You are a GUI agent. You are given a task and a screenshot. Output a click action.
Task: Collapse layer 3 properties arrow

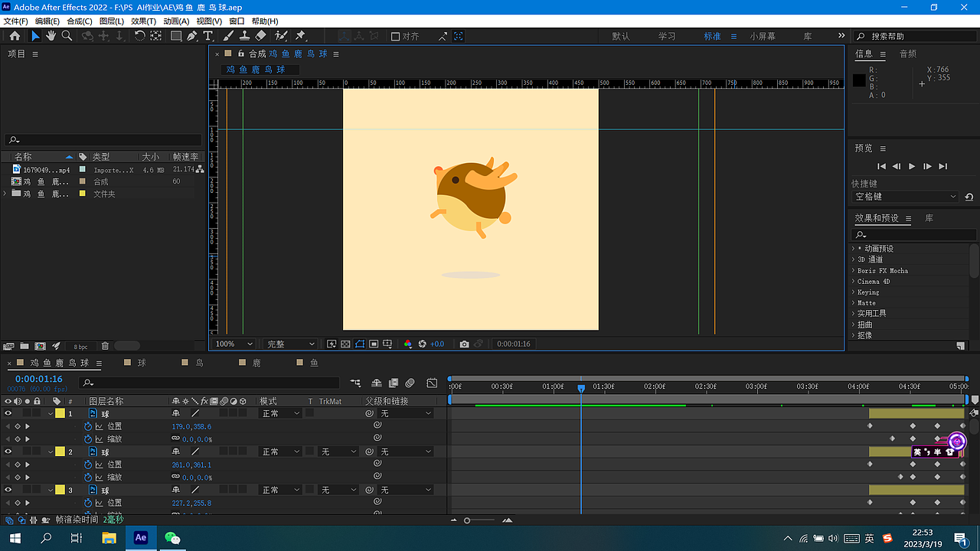coord(51,490)
